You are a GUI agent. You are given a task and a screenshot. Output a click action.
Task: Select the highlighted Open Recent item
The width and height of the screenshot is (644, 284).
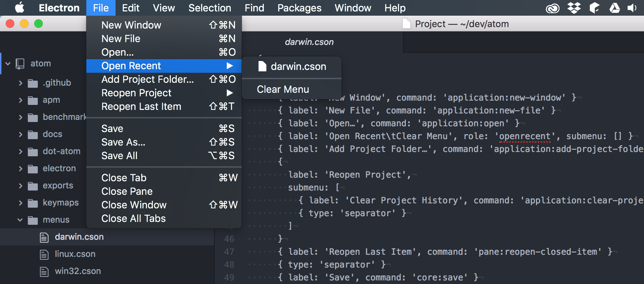tap(164, 66)
